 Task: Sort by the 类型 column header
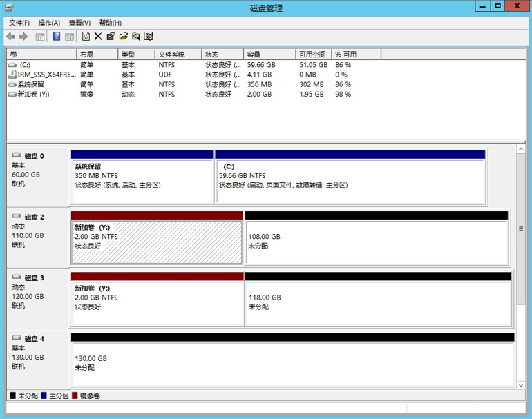point(136,55)
